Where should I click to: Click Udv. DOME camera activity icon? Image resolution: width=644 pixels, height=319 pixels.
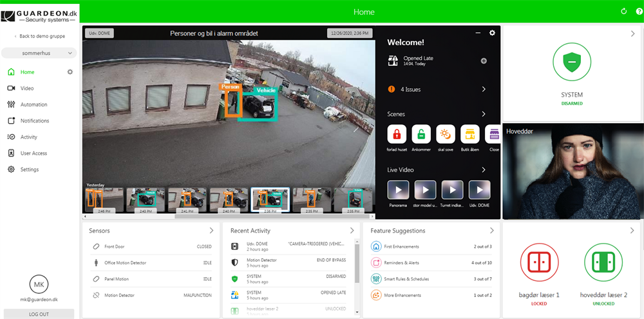(x=234, y=247)
